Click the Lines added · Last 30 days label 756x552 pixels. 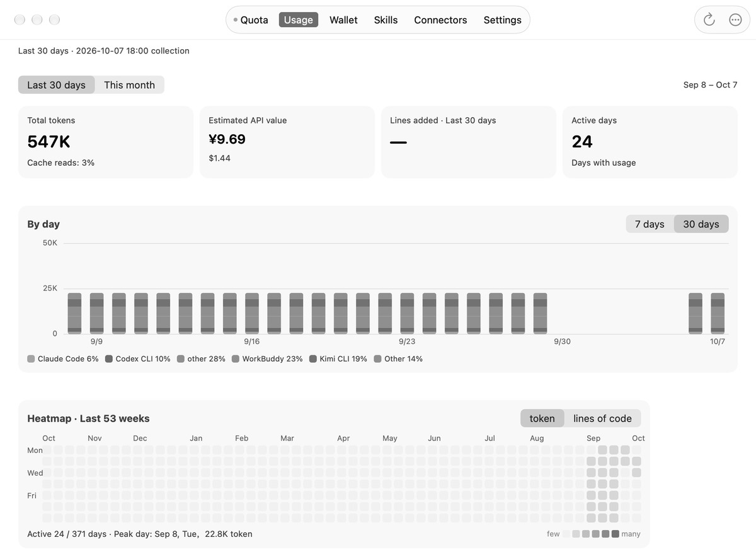(x=443, y=120)
